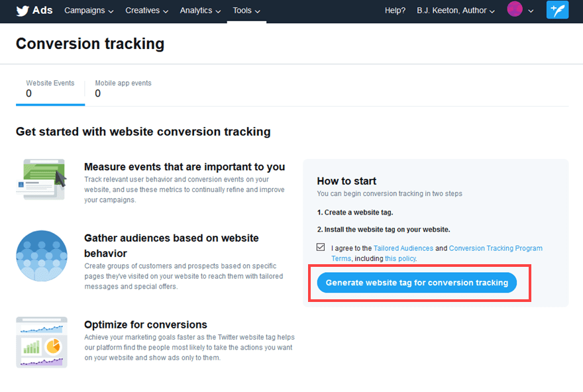Screen dimensions: 583x392
Task: Click the optimize conversions chart illustration
Action: (x=41, y=342)
